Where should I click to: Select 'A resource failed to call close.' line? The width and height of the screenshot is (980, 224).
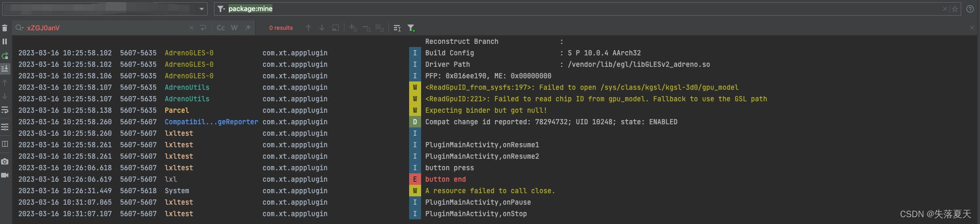pyautogui.click(x=490, y=191)
